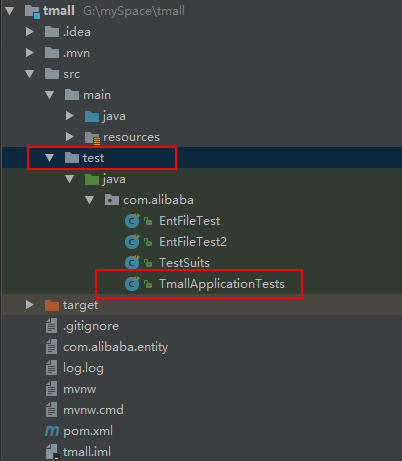Collapse the tmall project root node
This screenshot has height=461, width=402.
[9, 11]
